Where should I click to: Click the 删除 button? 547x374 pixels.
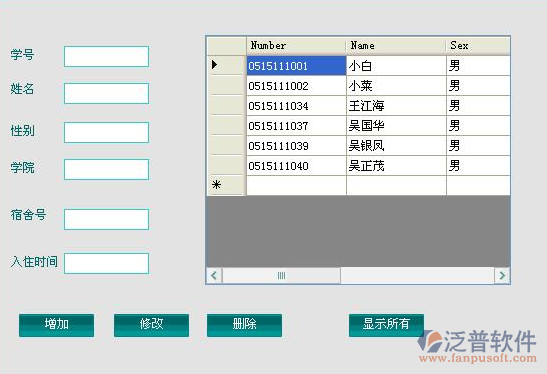click(x=244, y=325)
